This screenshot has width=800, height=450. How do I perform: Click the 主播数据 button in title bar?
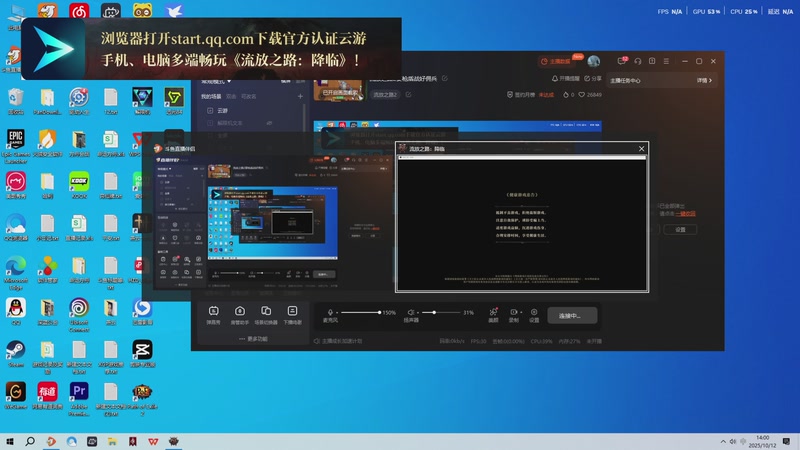[x=556, y=61]
